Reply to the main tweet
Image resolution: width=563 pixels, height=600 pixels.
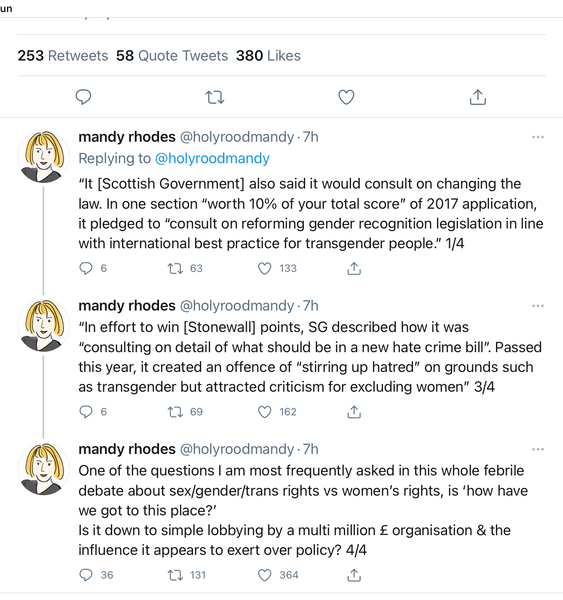(83, 97)
